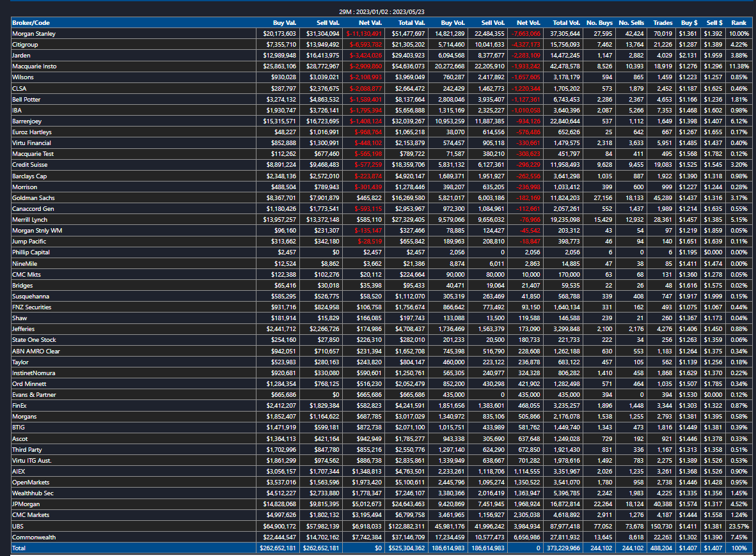Click Commonwealth net value $7,742,384
The height and width of the screenshot is (556, 756).
366,537
